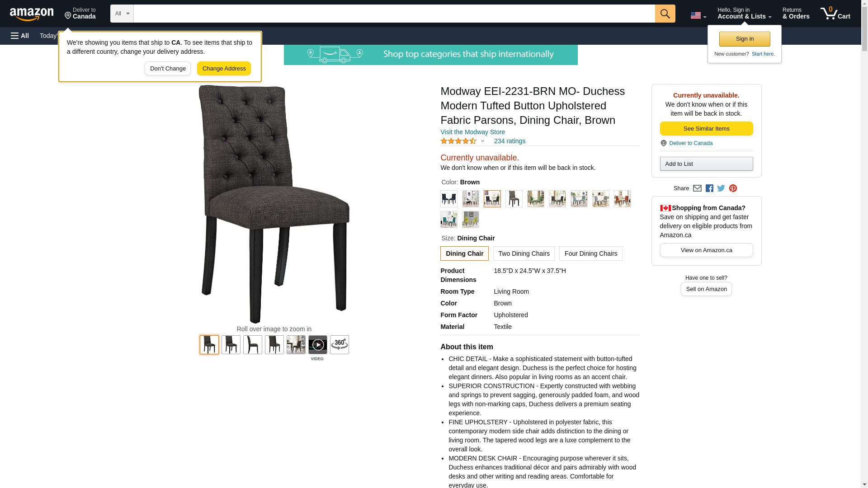
Task: Share via Pinterest icon
Action: pos(733,188)
